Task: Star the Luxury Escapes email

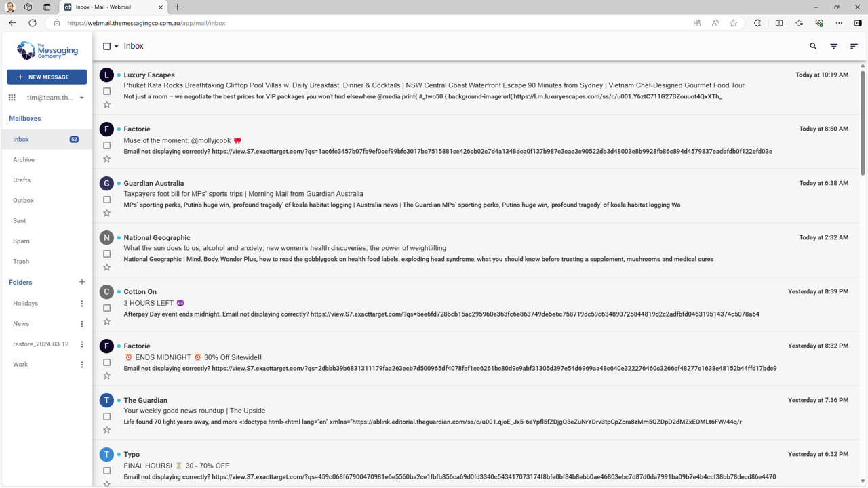Action: 106,105
